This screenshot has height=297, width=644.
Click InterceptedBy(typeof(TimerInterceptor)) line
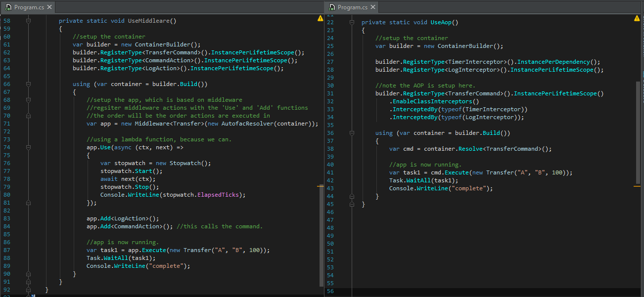[459, 110]
